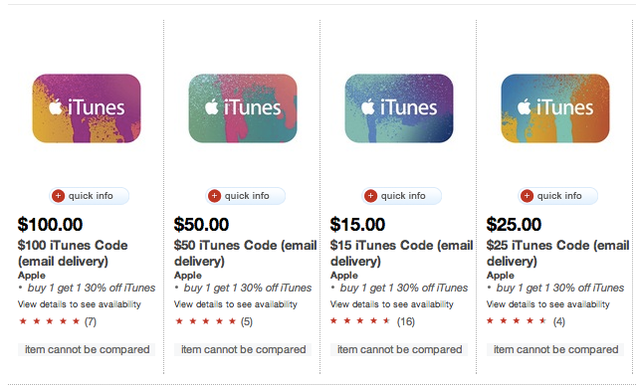Click the red plus icon under $50 card
The image size is (636, 386).
(214, 196)
